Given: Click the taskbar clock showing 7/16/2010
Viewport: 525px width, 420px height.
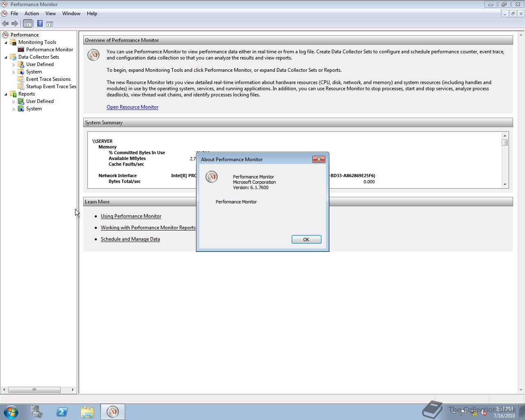Looking at the screenshot, I should pyautogui.click(x=504, y=412).
